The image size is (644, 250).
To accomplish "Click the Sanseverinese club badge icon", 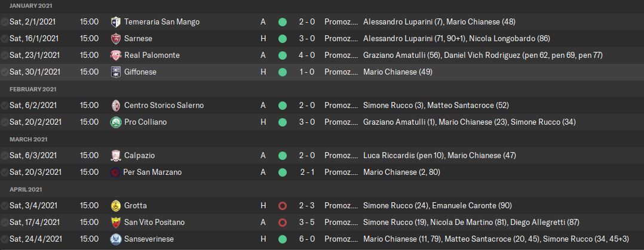I will [116, 239].
